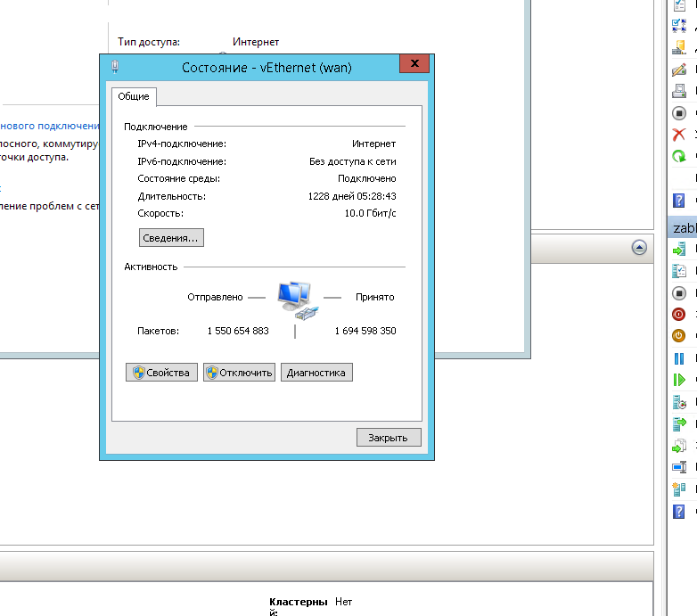
Task: Open the Сведения... details button
Action: click(171, 238)
